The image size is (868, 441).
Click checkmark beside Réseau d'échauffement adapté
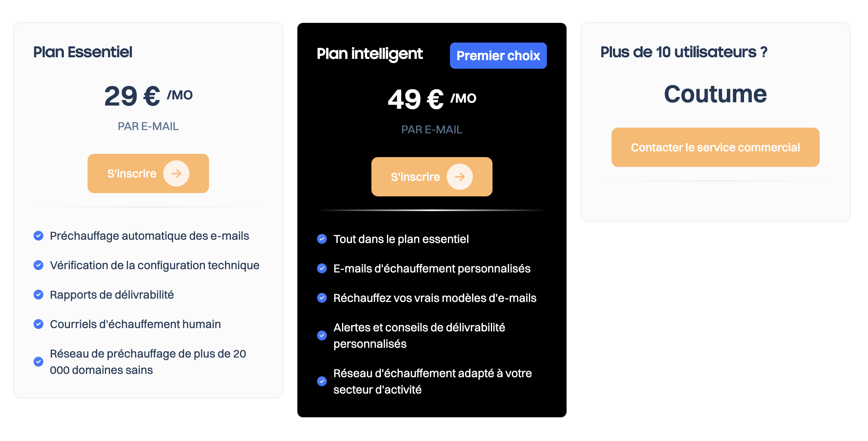[322, 381]
